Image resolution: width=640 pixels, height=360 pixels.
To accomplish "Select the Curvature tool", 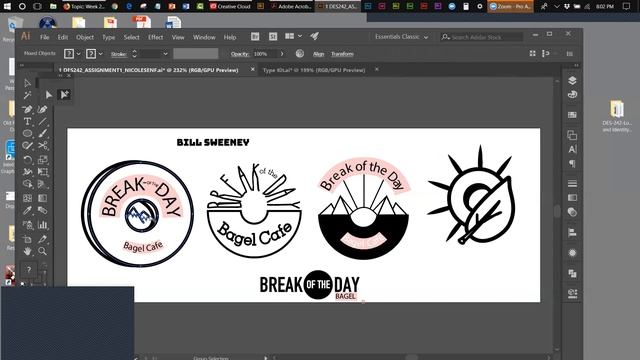I will 42,109.
